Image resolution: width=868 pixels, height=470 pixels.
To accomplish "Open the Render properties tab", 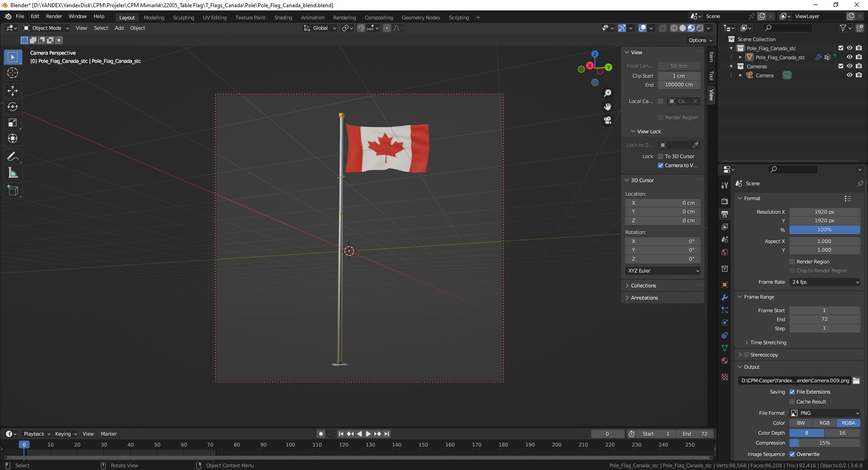I will 725,202.
